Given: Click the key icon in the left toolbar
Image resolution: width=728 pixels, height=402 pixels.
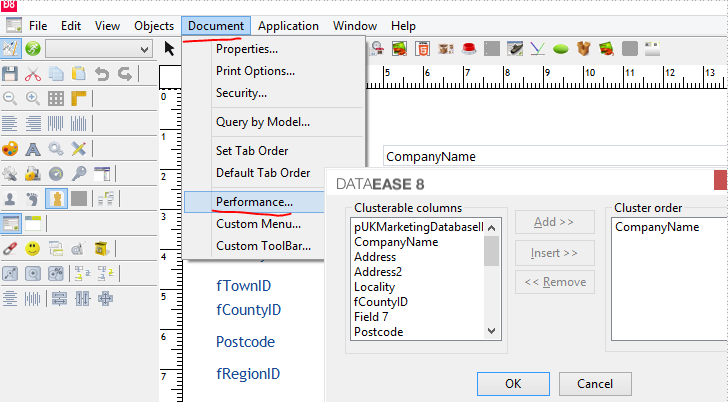Looking at the screenshot, I should click(x=79, y=174).
